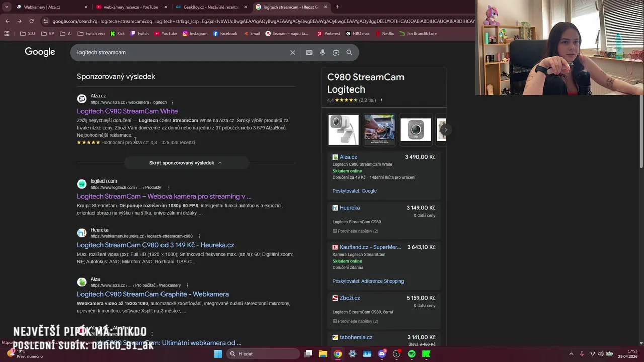
Task: Open new browser tab with plus button
Action: [337, 7]
